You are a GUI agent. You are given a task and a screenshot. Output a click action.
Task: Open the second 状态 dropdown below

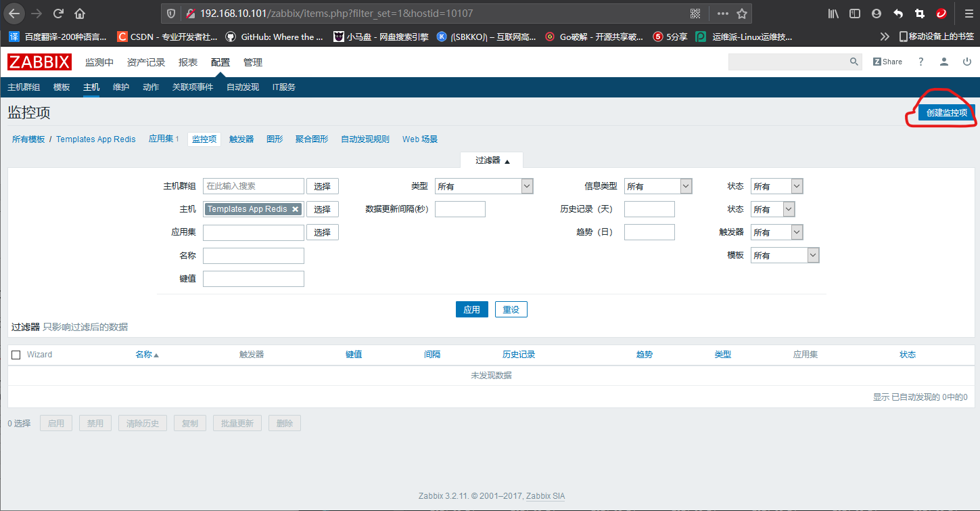click(773, 209)
